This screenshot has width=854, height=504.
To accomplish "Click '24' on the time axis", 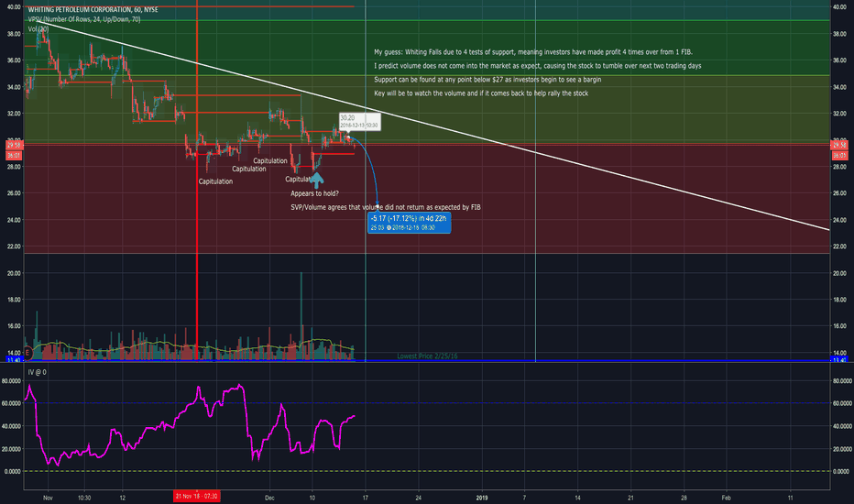I will (418, 498).
